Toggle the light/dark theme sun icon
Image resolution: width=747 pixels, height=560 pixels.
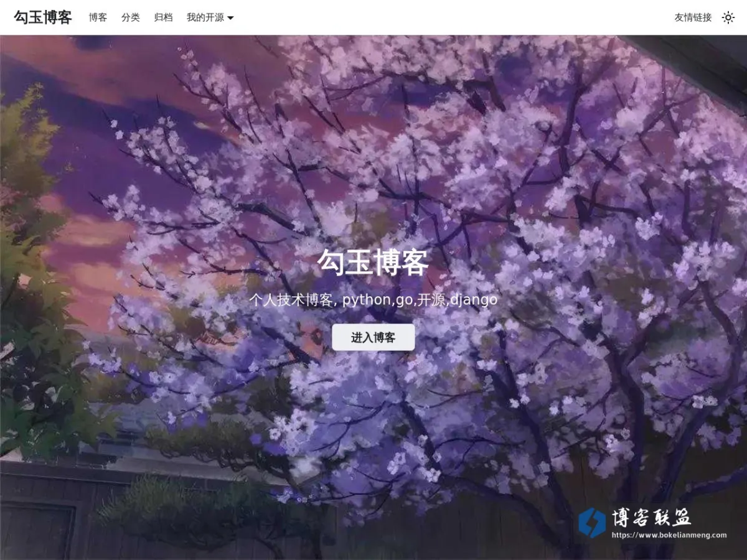728,17
